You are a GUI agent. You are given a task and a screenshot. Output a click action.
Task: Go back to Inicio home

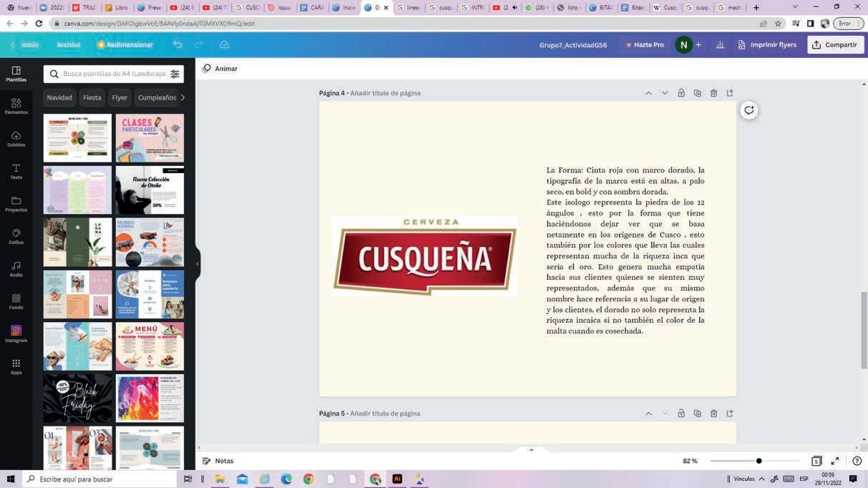[29, 44]
